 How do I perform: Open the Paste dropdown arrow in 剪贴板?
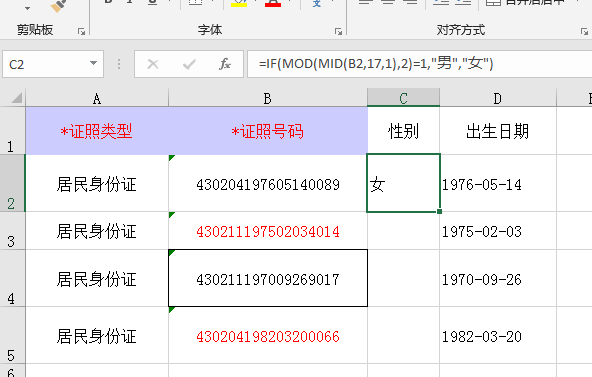tap(27, 8)
